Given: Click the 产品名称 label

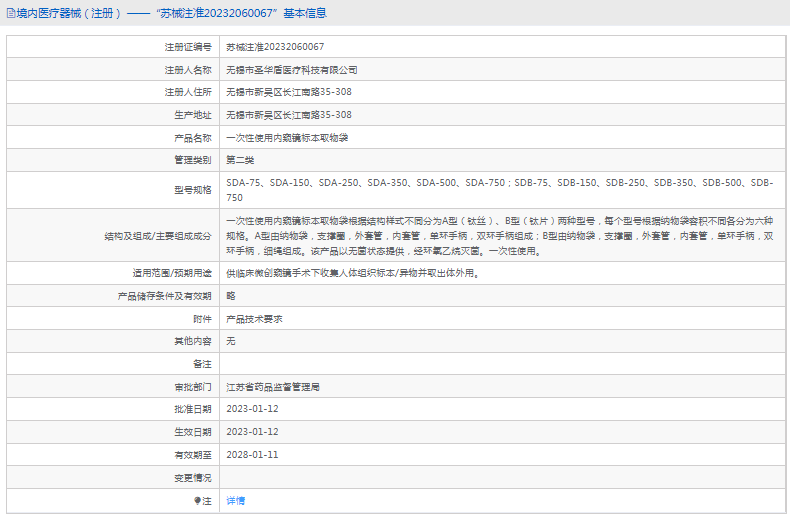Looking at the screenshot, I should (x=193, y=138).
